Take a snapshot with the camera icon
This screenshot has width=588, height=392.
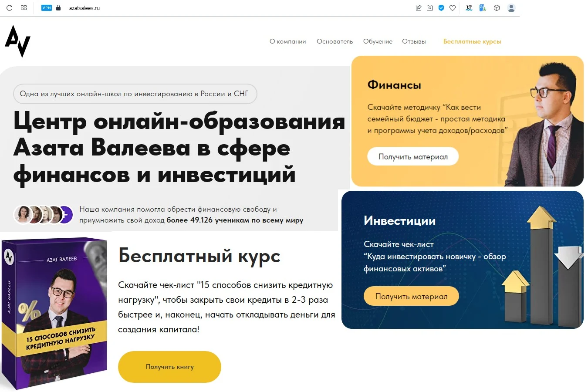coord(430,8)
